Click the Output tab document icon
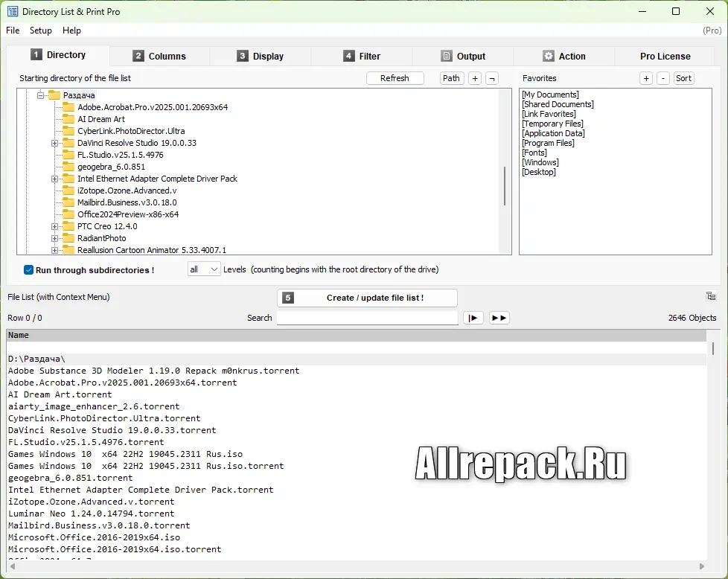728x579 pixels. tap(446, 56)
